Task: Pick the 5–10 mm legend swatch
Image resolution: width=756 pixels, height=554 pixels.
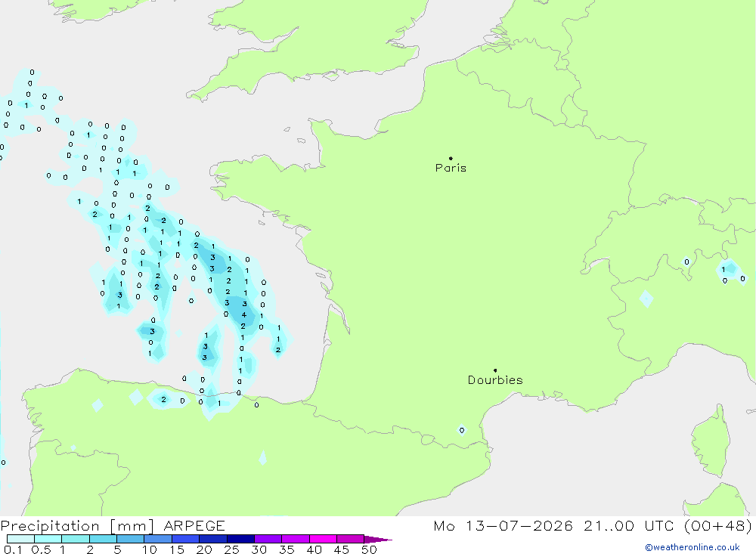Action: coord(131,539)
